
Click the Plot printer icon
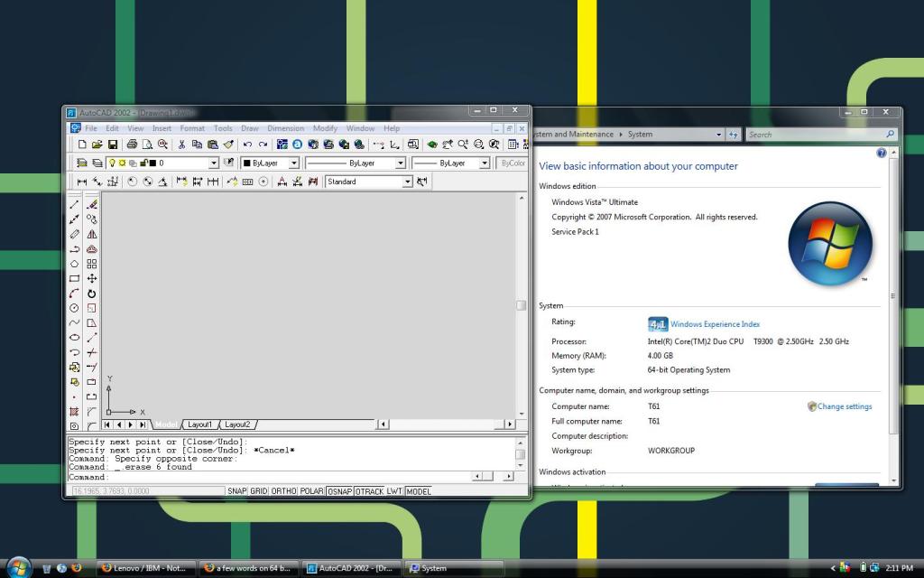click(132, 144)
